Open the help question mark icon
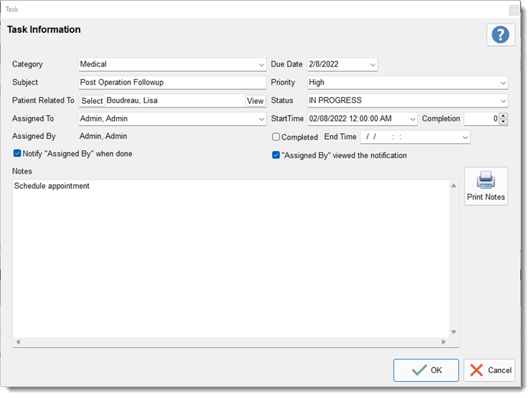Viewport: 532px width, 398px height. tap(501, 34)
